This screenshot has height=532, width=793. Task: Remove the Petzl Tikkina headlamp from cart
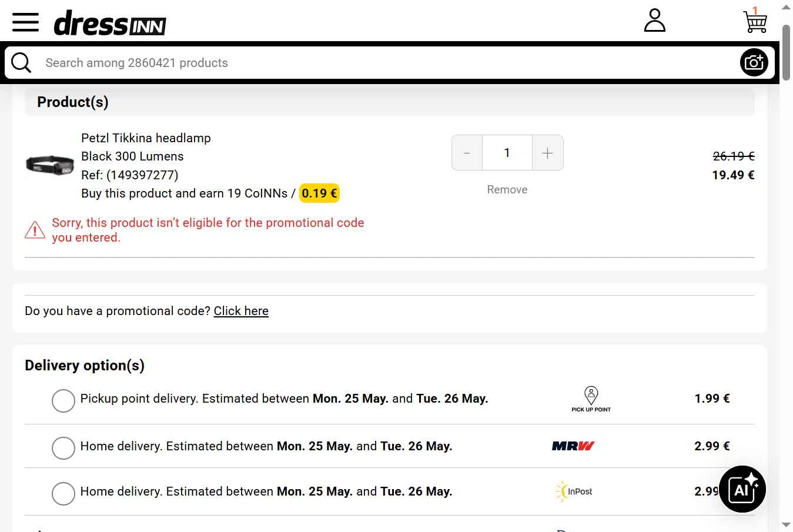pos(507,189)
